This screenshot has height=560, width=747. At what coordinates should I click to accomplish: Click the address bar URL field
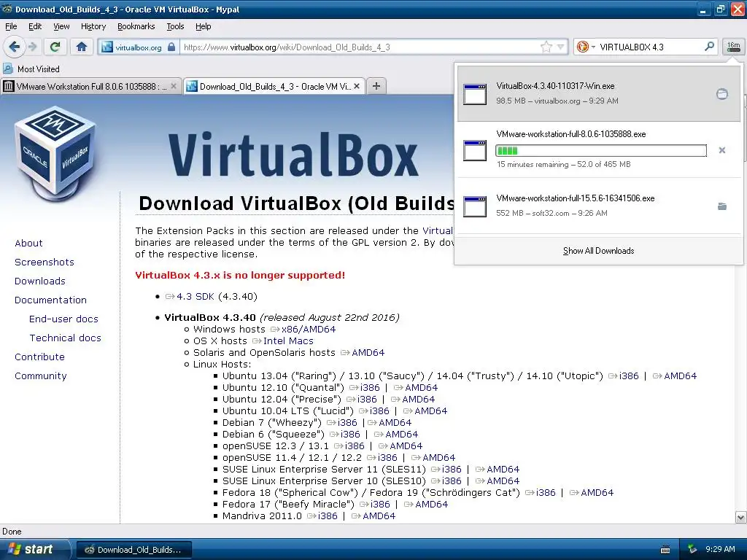[x=360, y=47]
